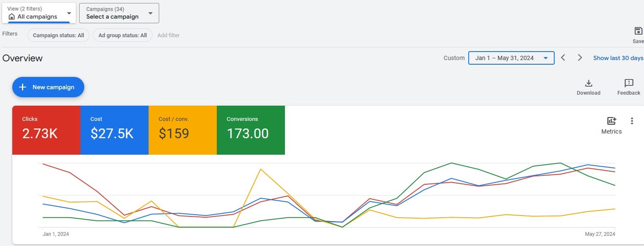644x246 pixels.
Task: Click the Show last 30 days link
Action: click(618, 58)
